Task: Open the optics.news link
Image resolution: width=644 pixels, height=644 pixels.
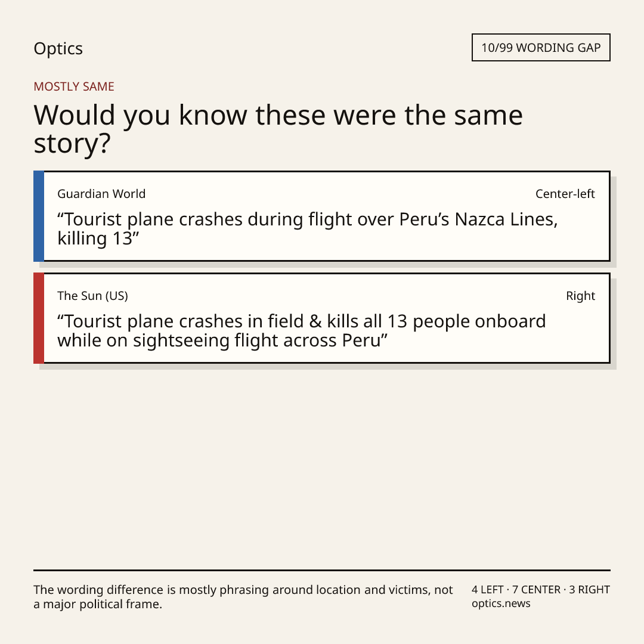Action: tap(501, 603)
